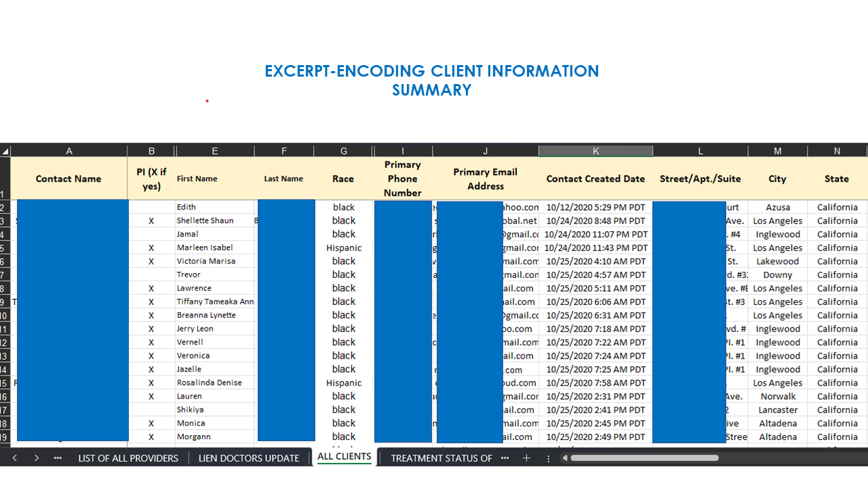Select column M header
The image size is (868, 488).
click(778, 151)
